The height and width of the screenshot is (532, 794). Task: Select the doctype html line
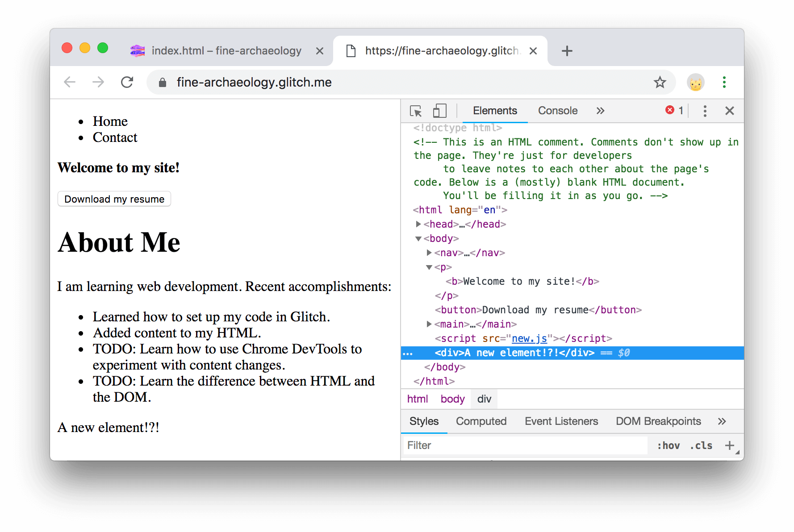click(x=458, y=128)
